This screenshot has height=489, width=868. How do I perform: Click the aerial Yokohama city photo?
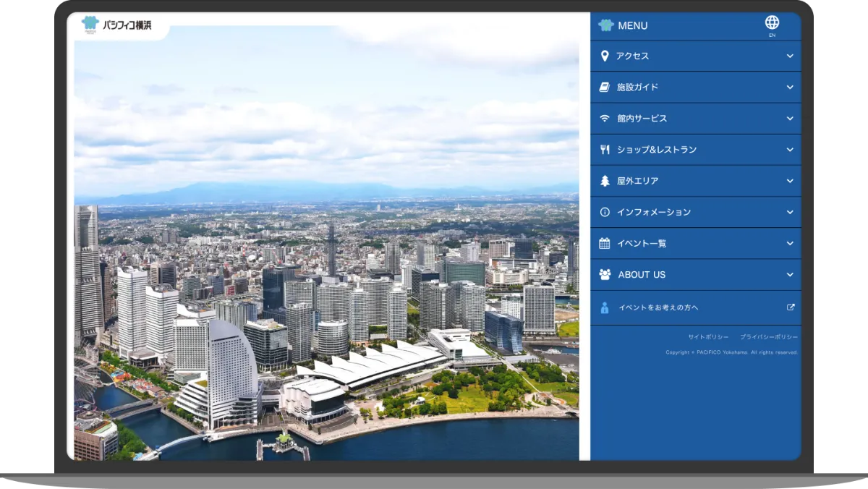pos(326,243)
